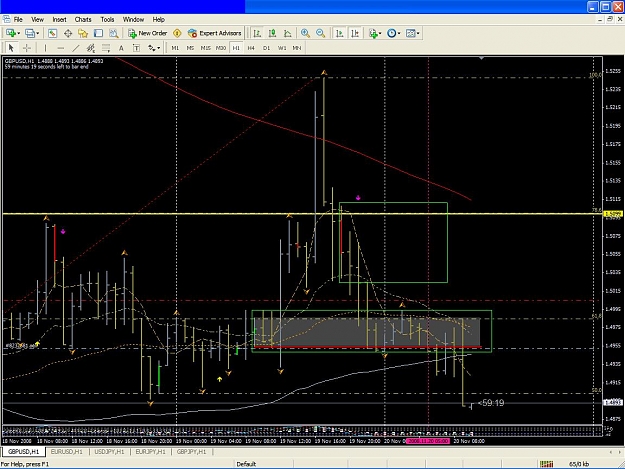
Task: Expand the New Chart dropdown arrow
Action: tap(18, 33)
